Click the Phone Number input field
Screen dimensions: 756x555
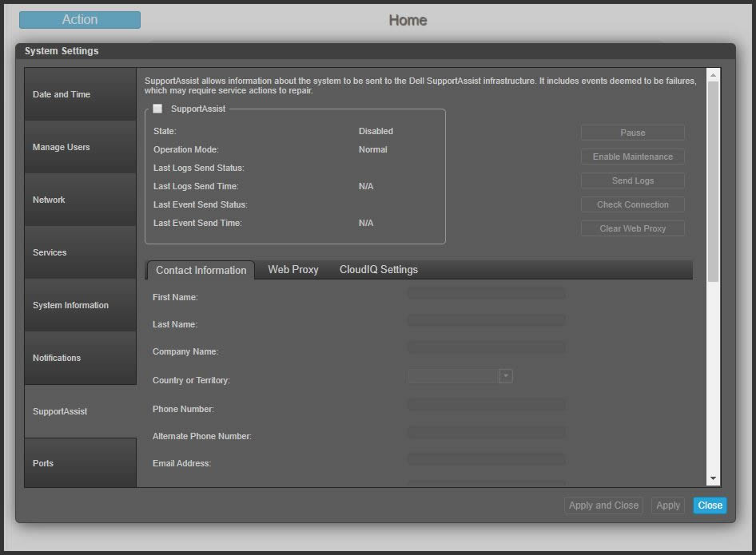pos(487,405)
